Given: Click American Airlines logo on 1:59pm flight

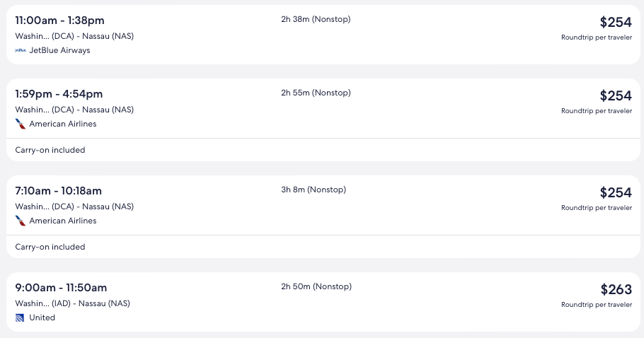Looking at the screenshot, I should coord(21,124).
